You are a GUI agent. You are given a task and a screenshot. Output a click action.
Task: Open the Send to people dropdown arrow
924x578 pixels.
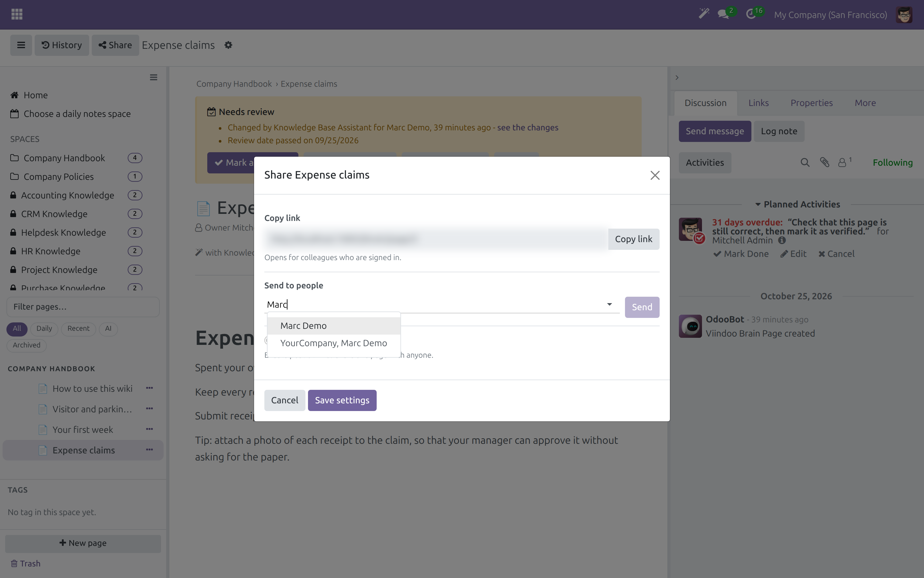609,304
